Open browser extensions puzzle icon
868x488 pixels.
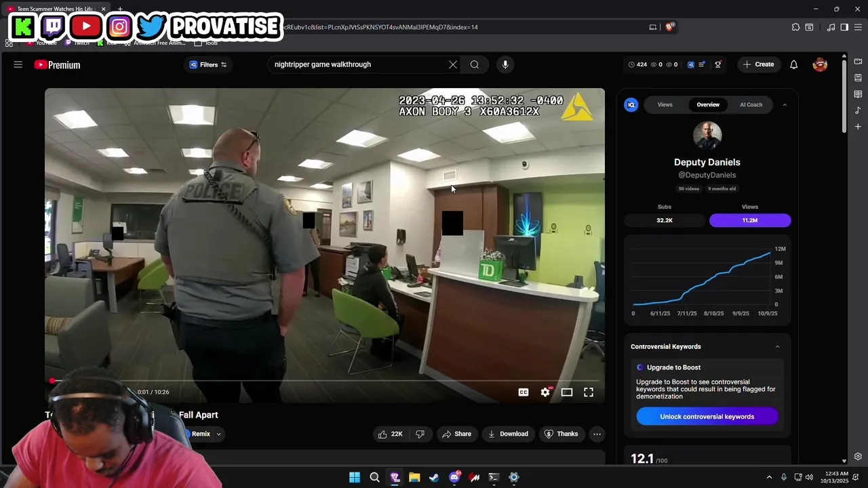coord(796,27)
